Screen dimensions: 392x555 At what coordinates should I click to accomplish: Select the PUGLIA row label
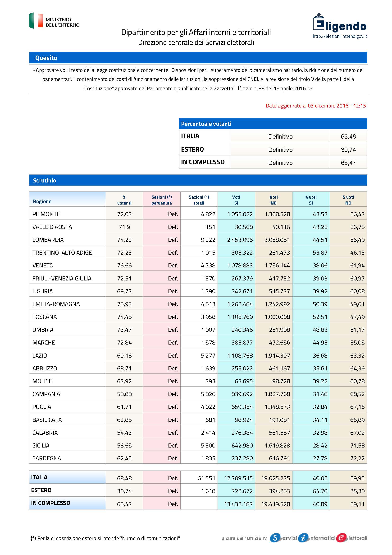tap(42, 407)
